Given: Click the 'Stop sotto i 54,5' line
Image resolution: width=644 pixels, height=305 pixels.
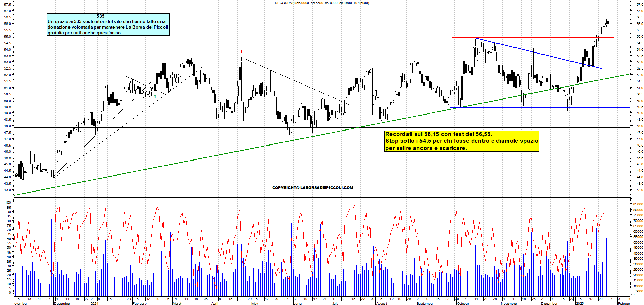Looking at the screenshot, I should tap(462, 141).
